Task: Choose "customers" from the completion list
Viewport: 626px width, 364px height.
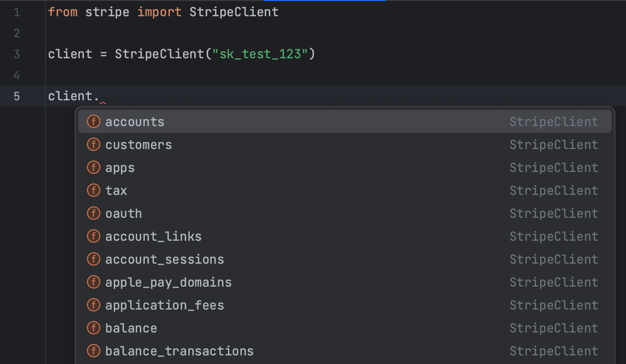Action: (x=139, y=144)
